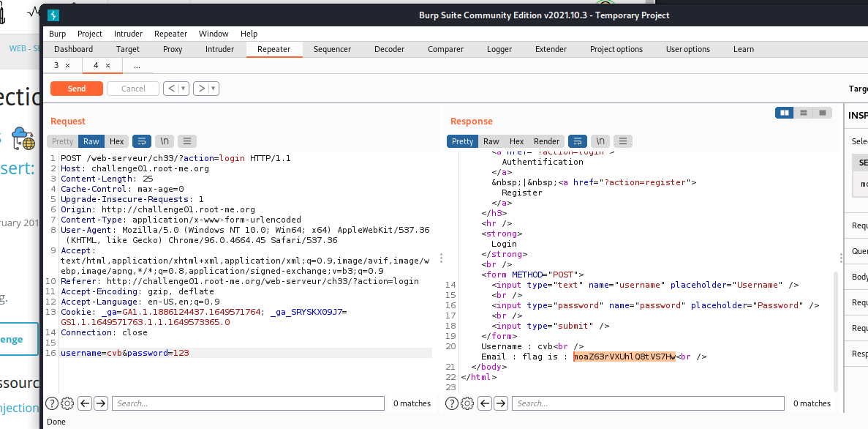Switch to the Intruder tool tab
The height and width of the screenshot is (429, 868).
click(x=220, y=49)
